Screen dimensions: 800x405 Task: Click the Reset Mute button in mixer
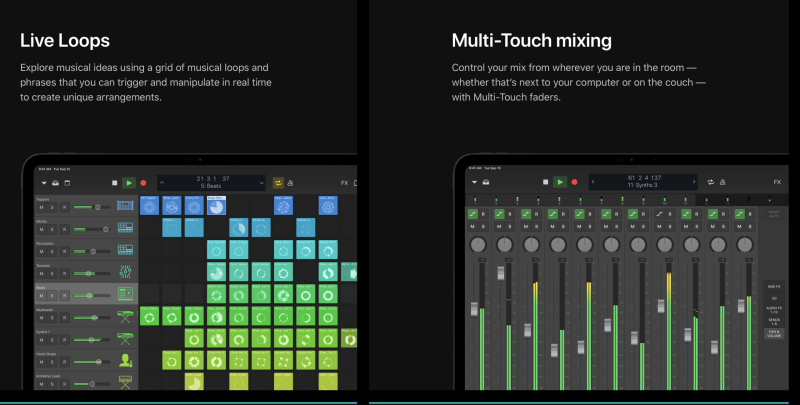coord(774,214)
